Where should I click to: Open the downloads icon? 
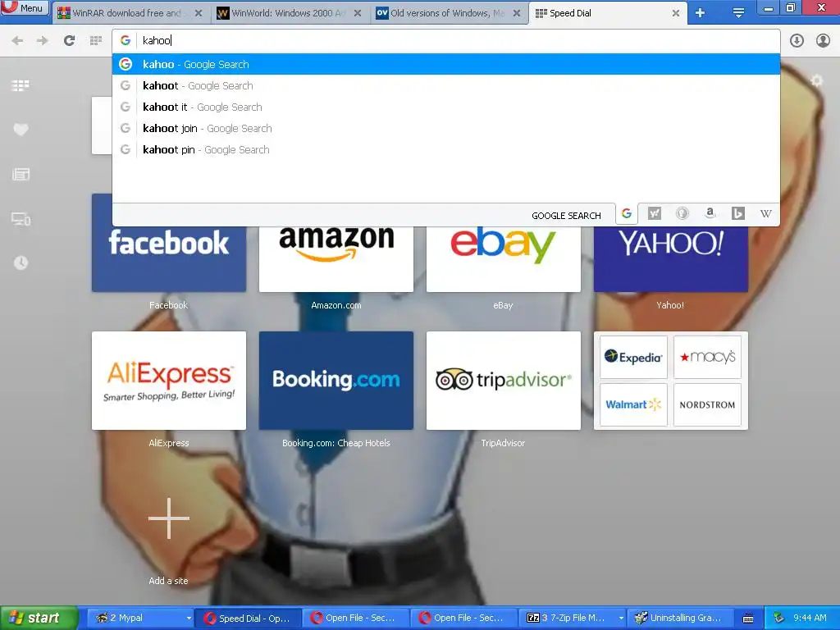pyautogui.click(x=797, y=41)
